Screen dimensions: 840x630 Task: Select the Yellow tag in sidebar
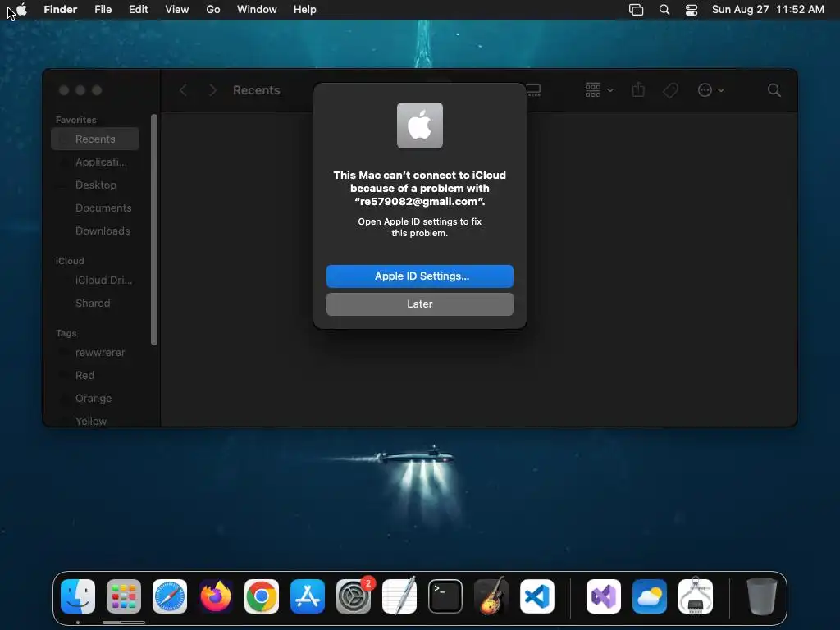click(x=95, y=421)
